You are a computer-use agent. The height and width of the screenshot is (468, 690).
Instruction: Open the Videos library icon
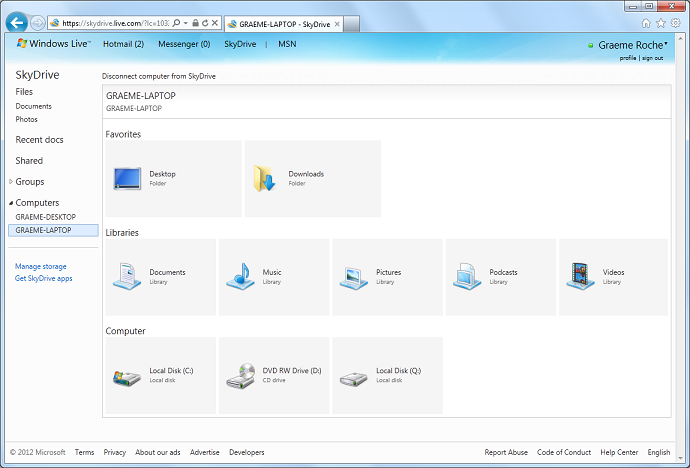pos(581,276)
